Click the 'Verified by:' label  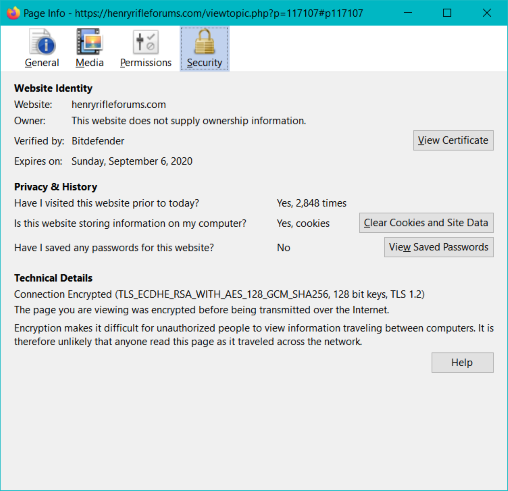click(x=39, y=141)
